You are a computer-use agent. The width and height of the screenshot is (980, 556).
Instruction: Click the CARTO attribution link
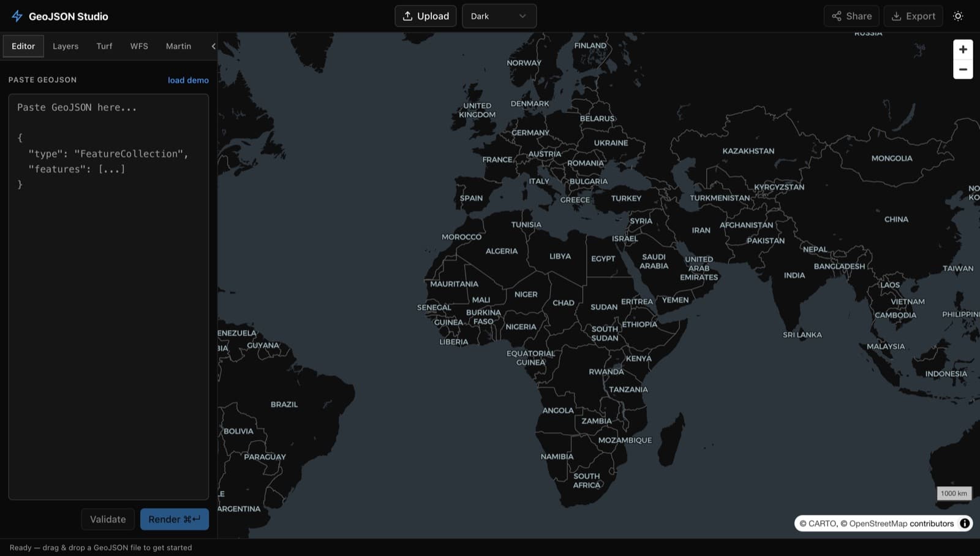[x=823, y=524]
